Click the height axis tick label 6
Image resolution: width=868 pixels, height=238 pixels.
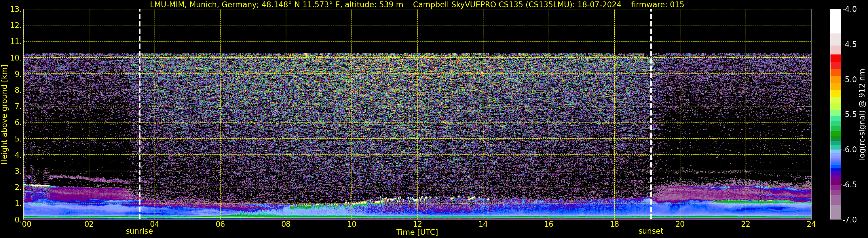click(x=18, y=123)
